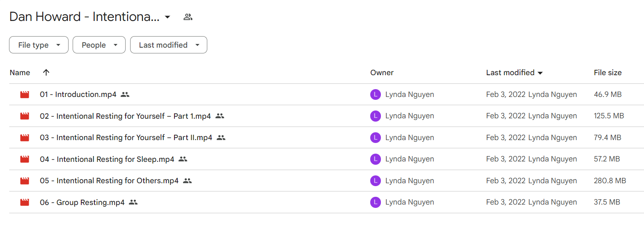Sort by Last modified column header

(x=514, y=73)
